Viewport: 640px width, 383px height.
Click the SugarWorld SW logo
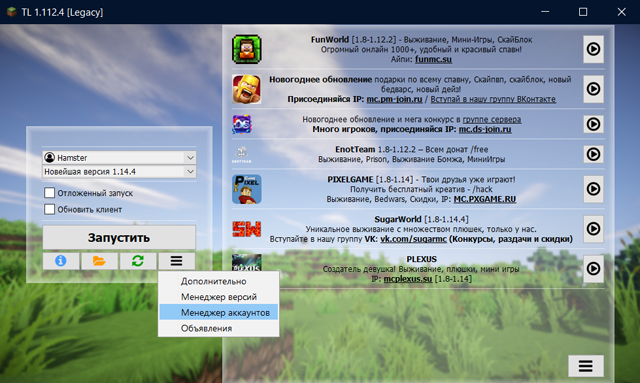point(247,229)
